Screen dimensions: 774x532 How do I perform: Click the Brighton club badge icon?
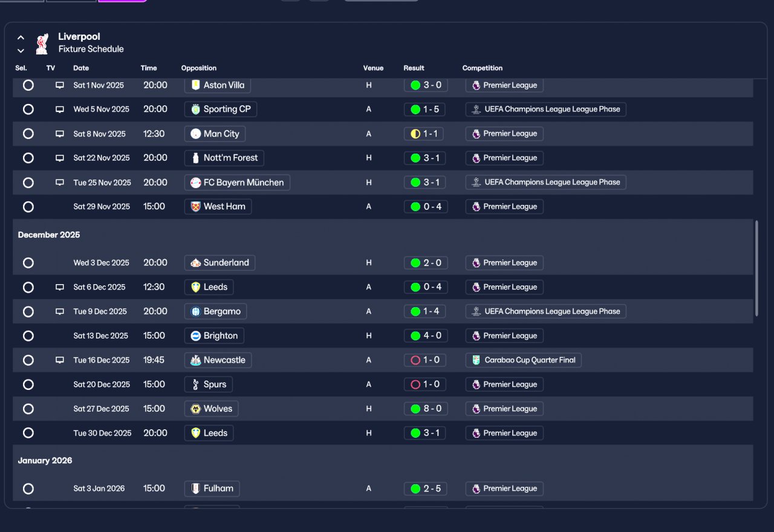(195, 336)
